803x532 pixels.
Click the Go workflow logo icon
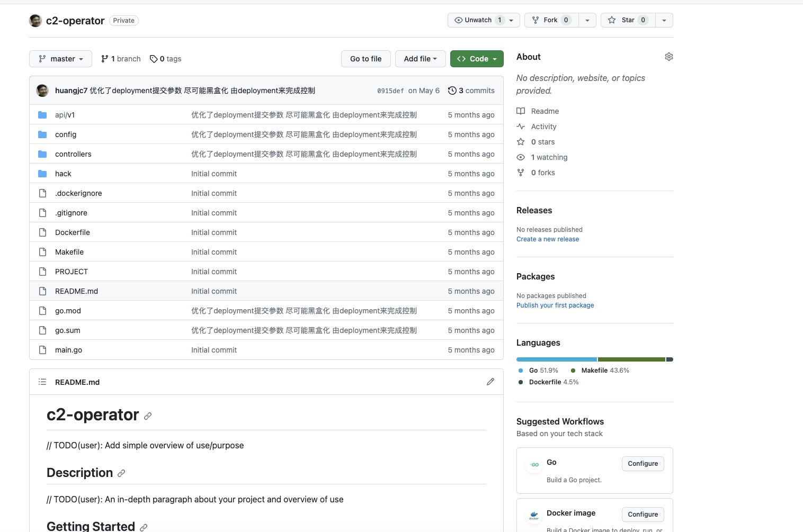tap(534, 465)
